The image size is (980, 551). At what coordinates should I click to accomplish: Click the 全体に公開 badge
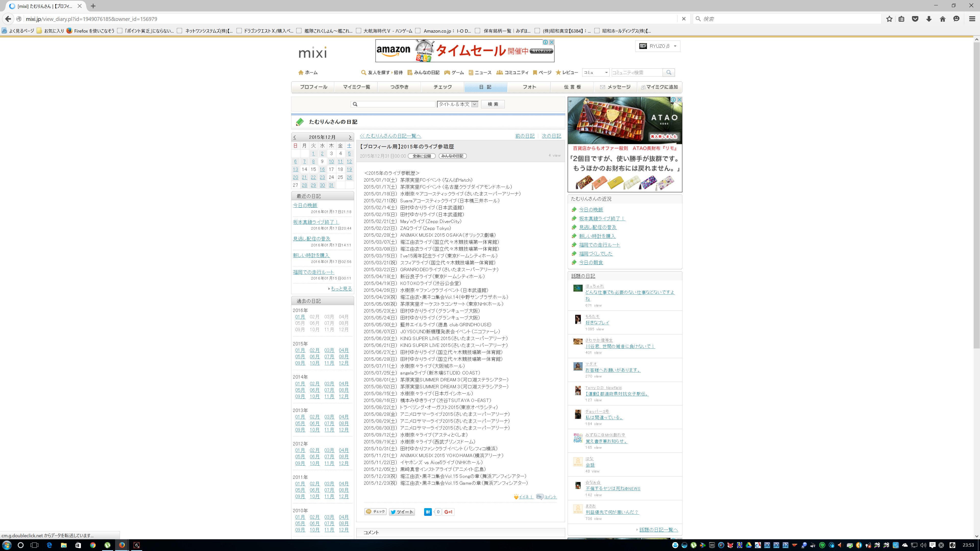tap(422, 156)
